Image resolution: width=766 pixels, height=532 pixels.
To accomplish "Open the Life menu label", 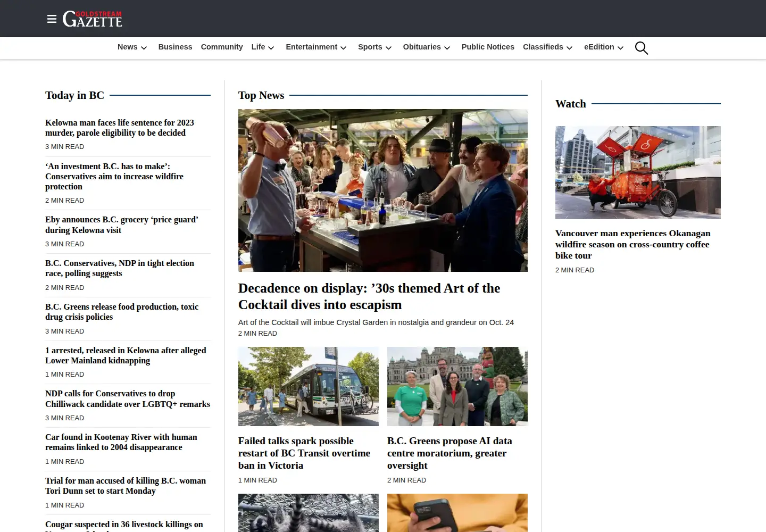I will [258, 47].
